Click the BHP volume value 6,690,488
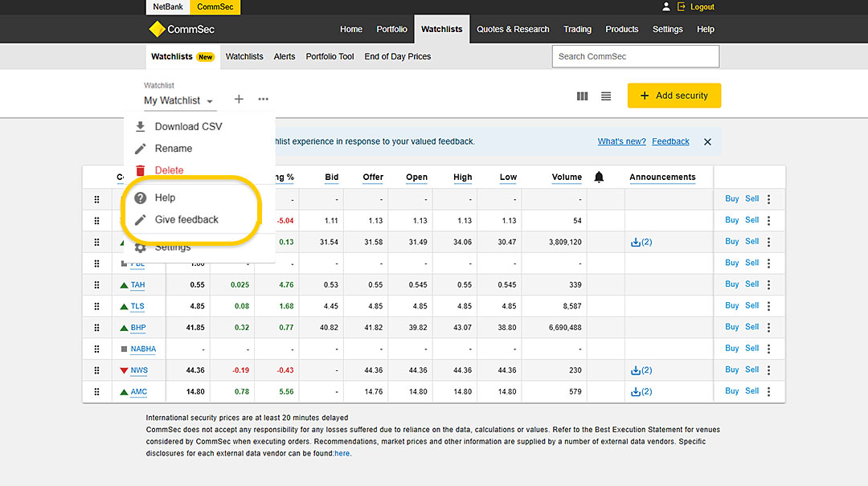This screenshot has width=868, height=486. click(x=565, y=328)
